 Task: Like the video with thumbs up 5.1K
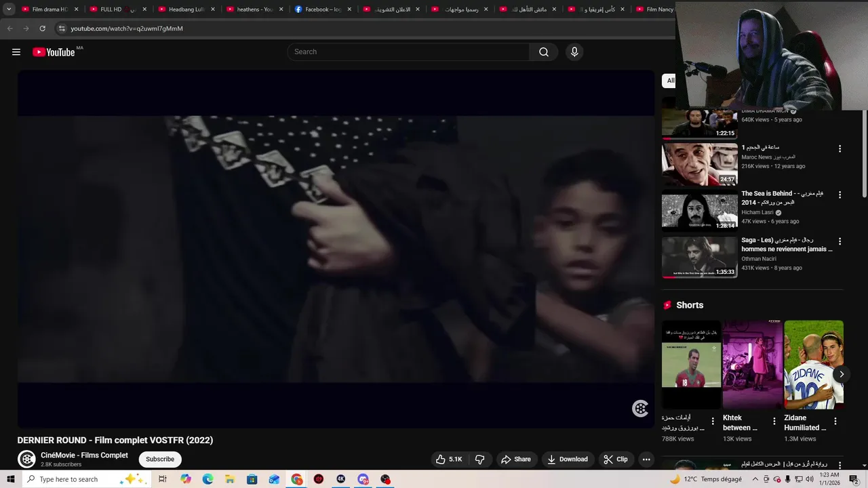coord(449,460)
